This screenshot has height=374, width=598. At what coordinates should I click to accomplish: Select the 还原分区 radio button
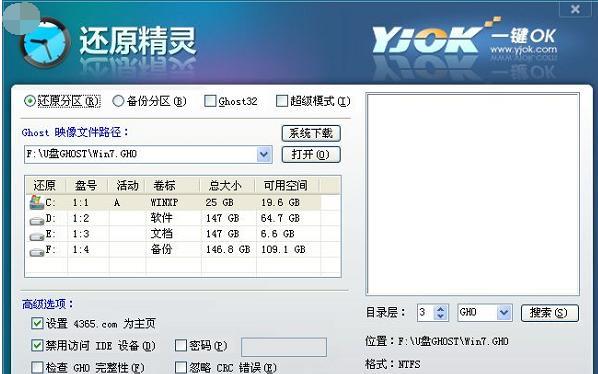(x=30, y=101)
